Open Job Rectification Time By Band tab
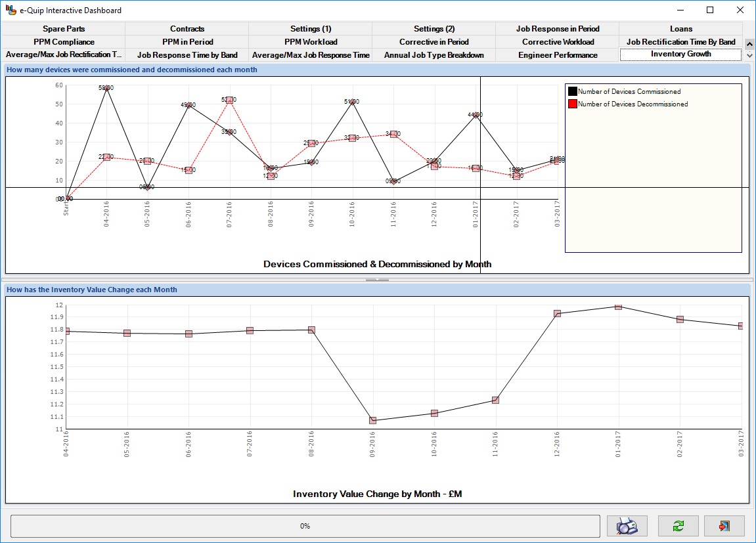 coord(680,42)
